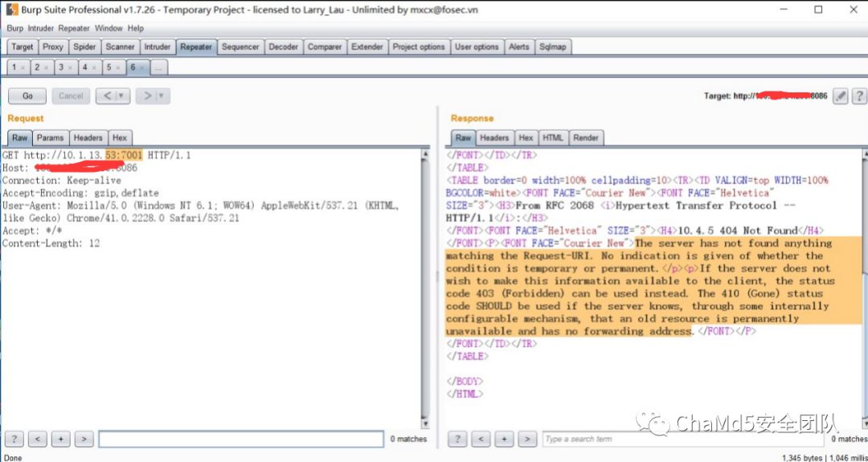Select the request Raw tab
868x462 pixels.
(x=20, y=137)
